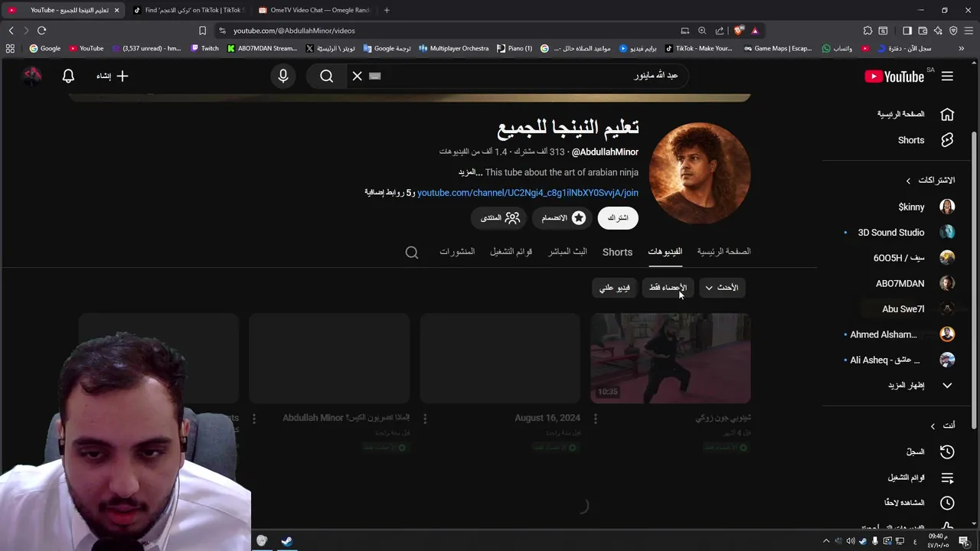Open the 10:35 video thumbnail
Viewport: 980px width, 551px height.
[x=670, y=358]
